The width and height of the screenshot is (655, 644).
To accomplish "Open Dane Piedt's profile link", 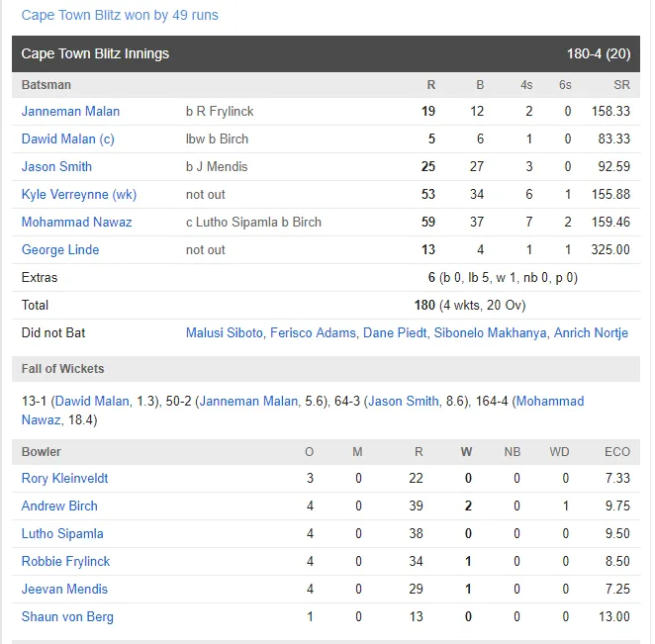I will [x=395, y=332].
